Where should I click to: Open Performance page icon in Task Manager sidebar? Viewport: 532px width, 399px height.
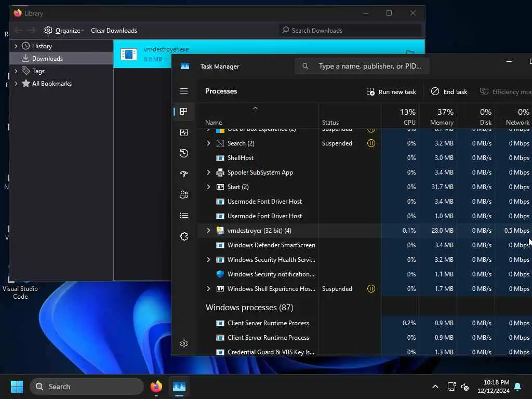[184, 132]
